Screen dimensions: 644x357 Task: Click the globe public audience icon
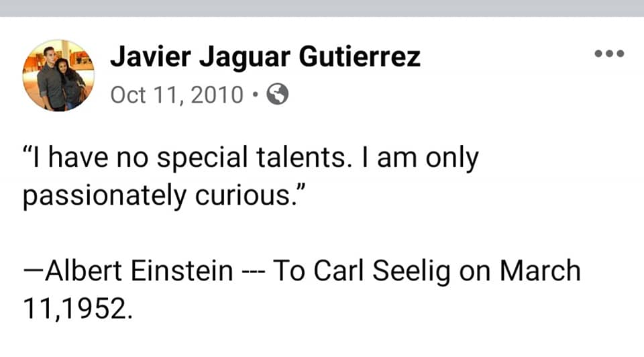click(278, 95)
